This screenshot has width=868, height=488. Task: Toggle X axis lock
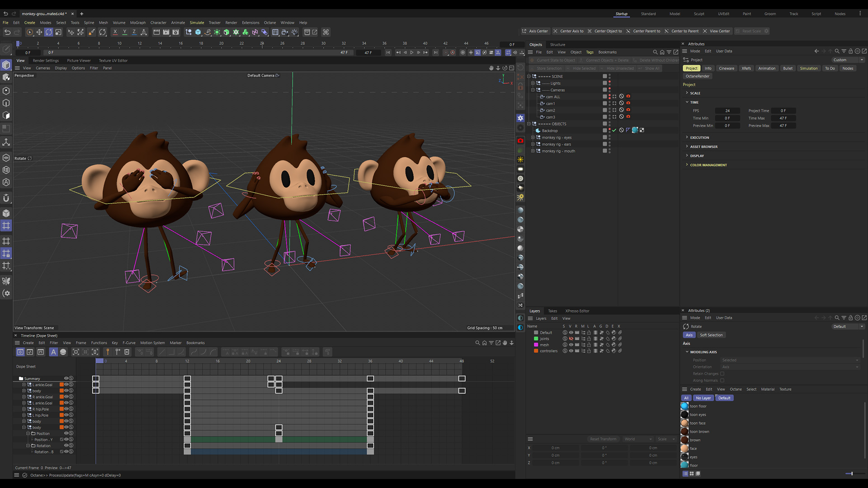click(115, 32)
